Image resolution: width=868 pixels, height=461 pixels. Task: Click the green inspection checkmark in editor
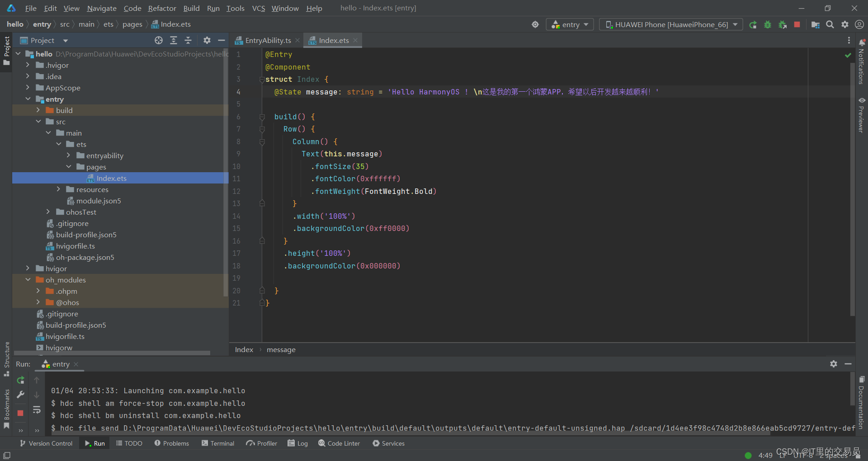tap(848, 55)
